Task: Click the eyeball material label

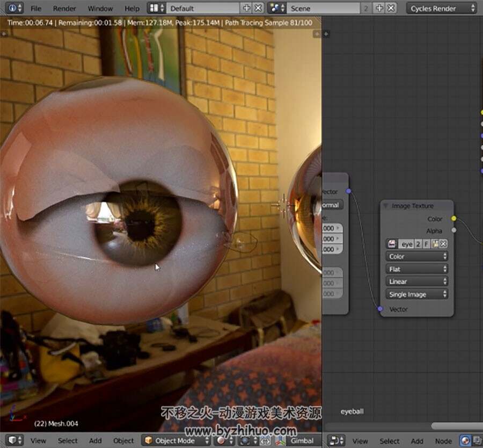Action: coord(352,411)
